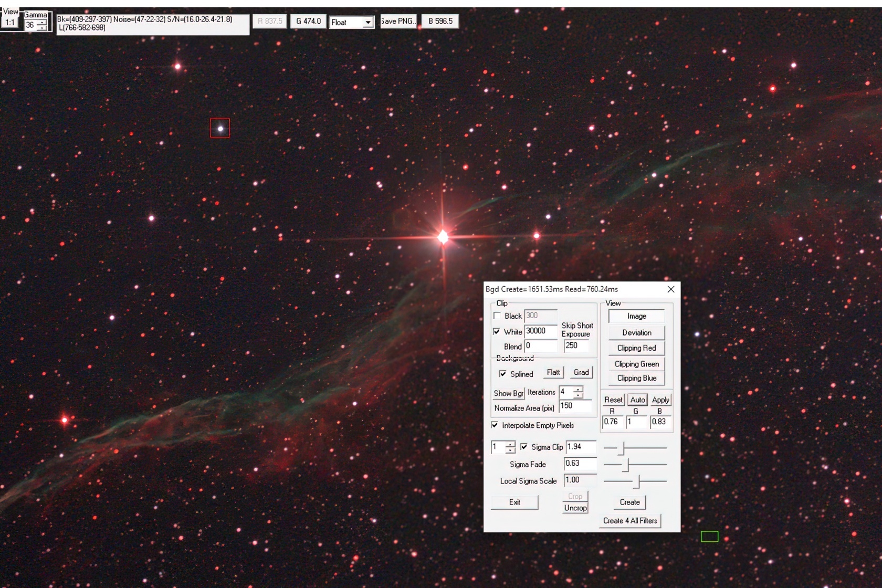This screenshot has height=588, width=882.
Task: Click the Show Bgr button
Action: click(x=508, y=393)
